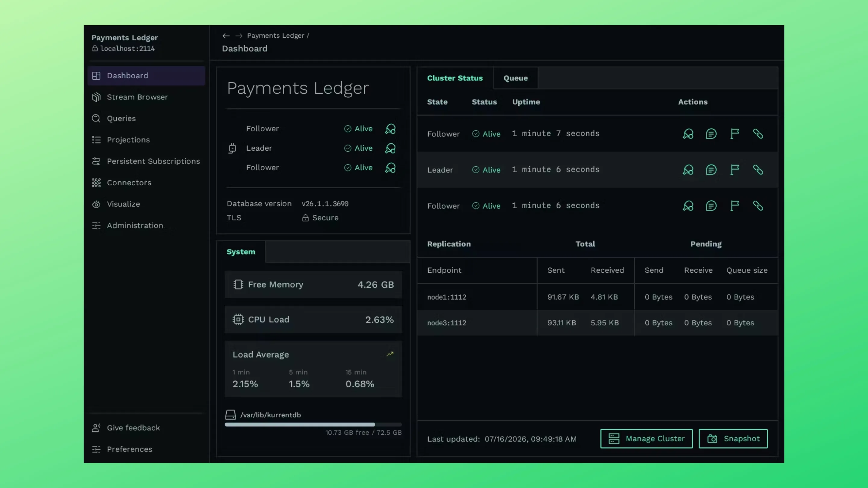Click Load Average trend arrow icon
868x488 pixels.
pos(390,354)
